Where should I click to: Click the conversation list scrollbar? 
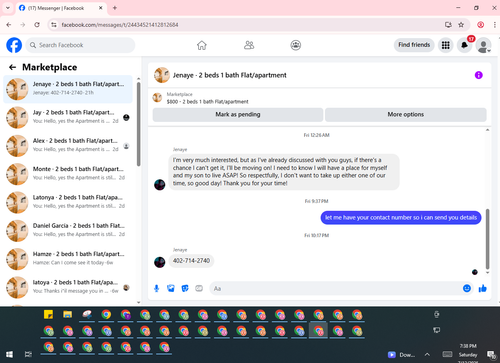tap(139, 124)
